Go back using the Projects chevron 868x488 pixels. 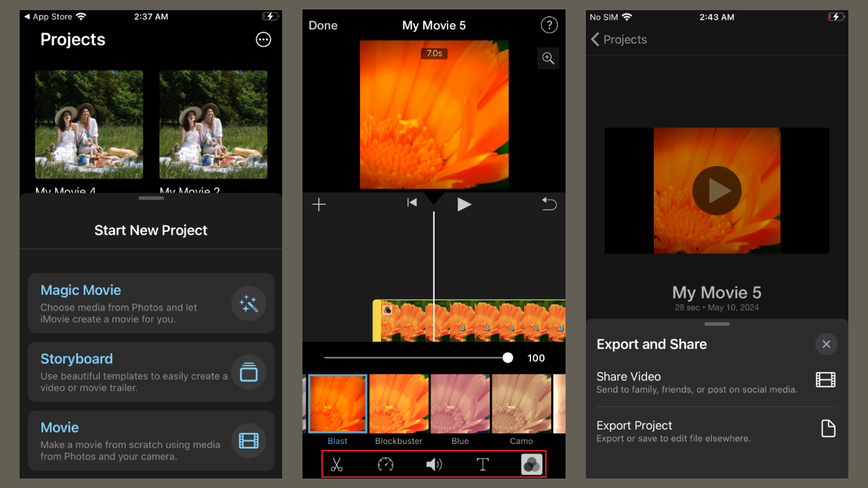coord(595,39)
